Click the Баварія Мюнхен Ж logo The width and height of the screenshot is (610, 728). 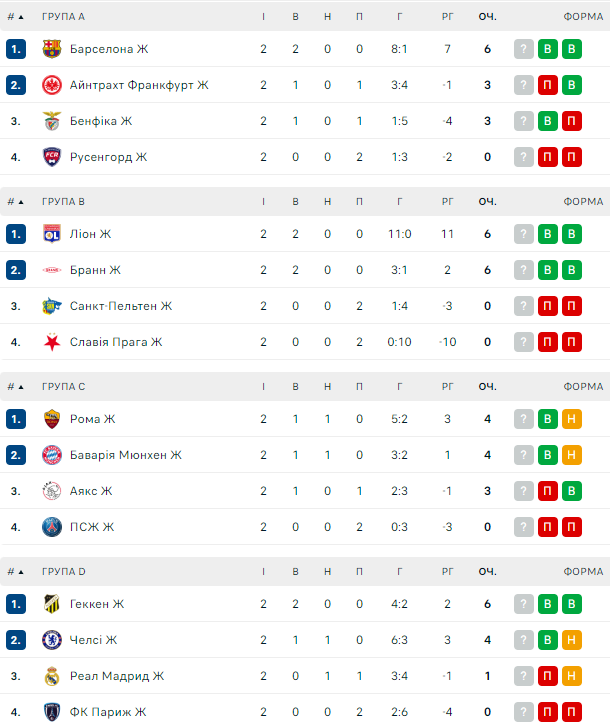coord(52,455)
